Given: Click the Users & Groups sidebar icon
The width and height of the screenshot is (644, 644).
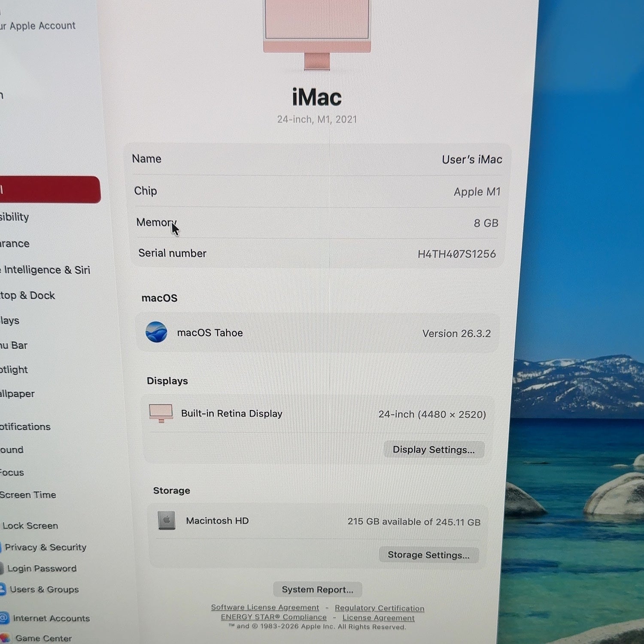Looking at the screenshot, I should (x=2, y=589).
